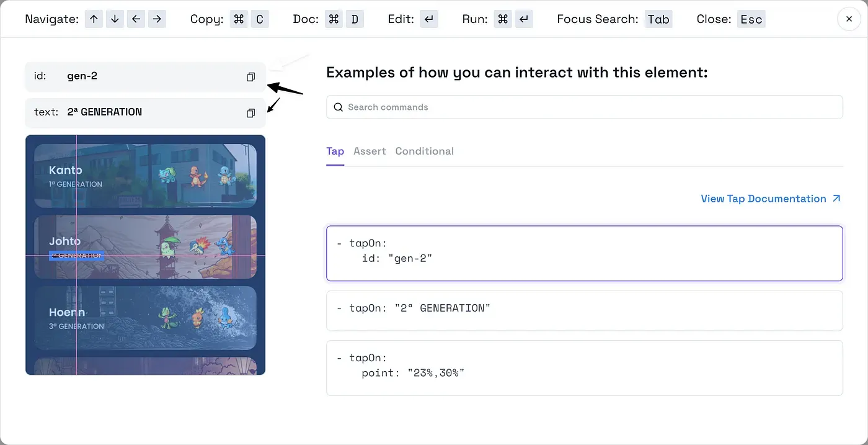Screen dimensions: 868x445
Task: Copy the text value 2ª GENERATION
Action: [x=250, y=113]
